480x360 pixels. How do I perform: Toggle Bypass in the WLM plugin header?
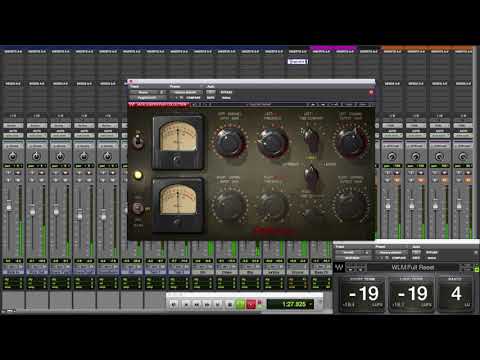432,252
